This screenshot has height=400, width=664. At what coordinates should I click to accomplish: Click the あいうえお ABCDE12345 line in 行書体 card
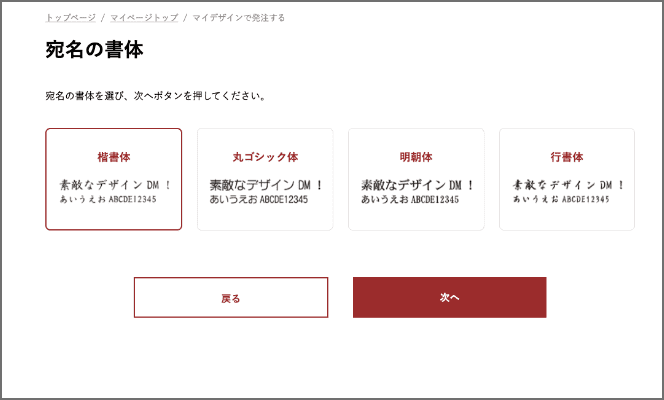561,199
